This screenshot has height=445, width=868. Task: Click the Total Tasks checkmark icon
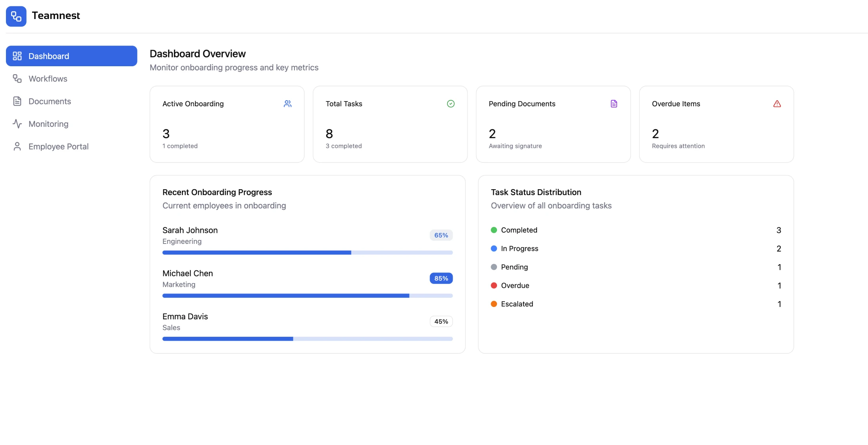point(451,104)
